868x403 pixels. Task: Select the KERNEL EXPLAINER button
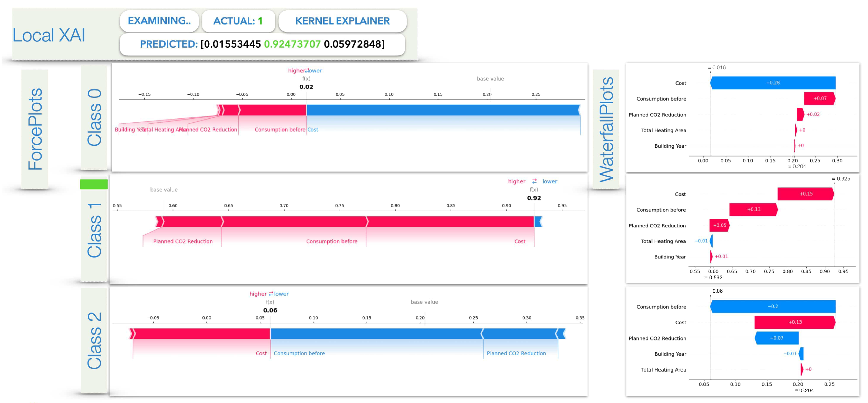[342, 21]
